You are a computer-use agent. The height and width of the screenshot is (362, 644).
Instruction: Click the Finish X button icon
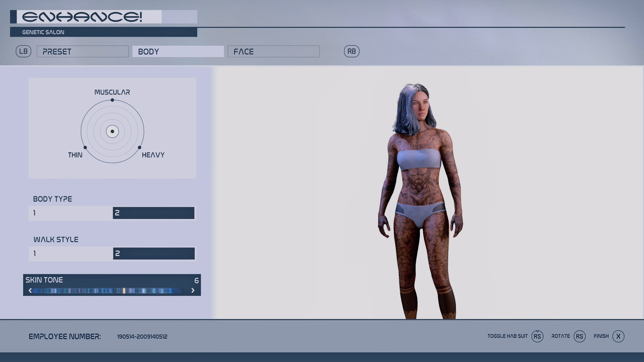(x=618, y=336)
